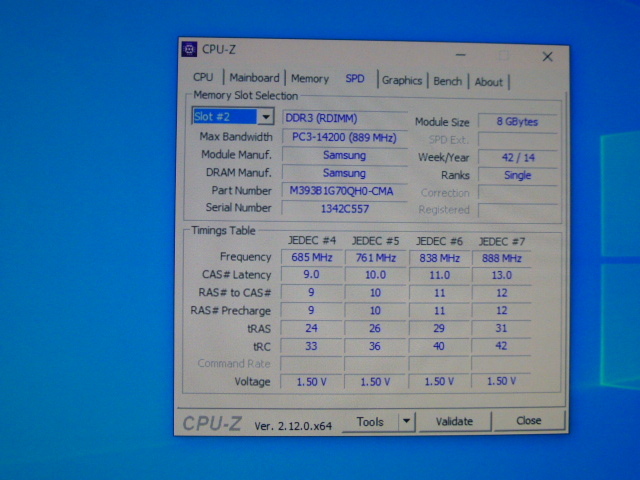The height and width of the screenshot is (480, 640).
Task: Click the tRAS value 29
Action: (x=439, y=328)
